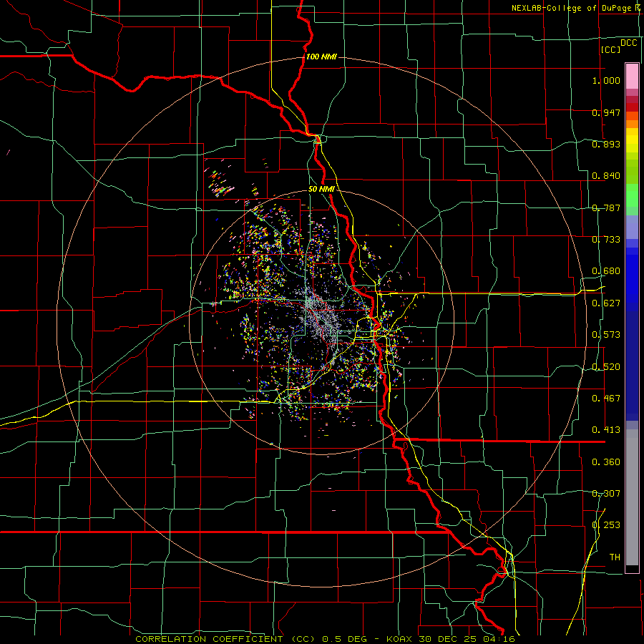Click the 50 NMI range ring label
Image resolution: width=644 pixels, height=644 pixels.
point(321,190)
